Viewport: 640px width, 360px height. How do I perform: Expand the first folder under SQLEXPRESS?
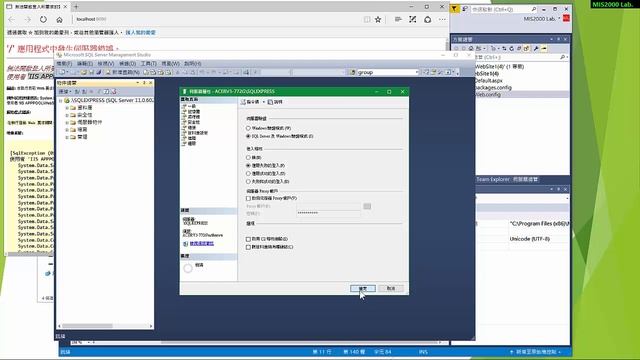point(67,108)
